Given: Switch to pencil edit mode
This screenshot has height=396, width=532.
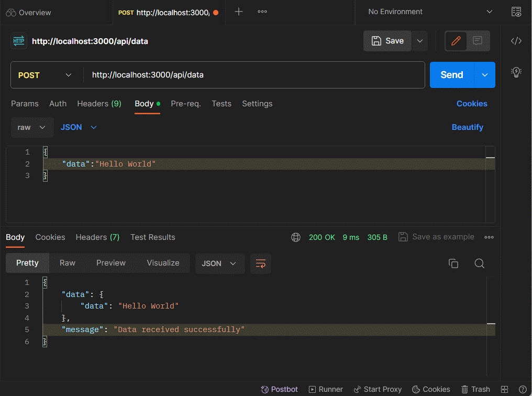Looking at the screenshot, I should click(x=456, y=41).
